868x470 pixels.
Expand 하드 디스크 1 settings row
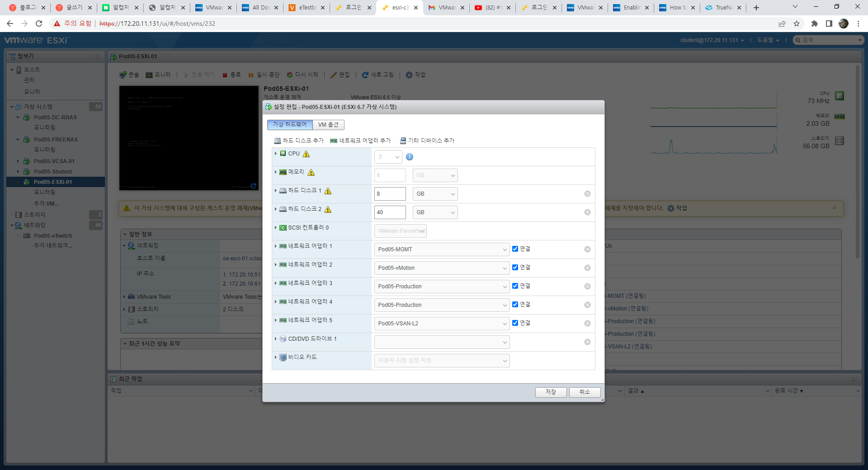pyautogui.click(x=276, y=191)
